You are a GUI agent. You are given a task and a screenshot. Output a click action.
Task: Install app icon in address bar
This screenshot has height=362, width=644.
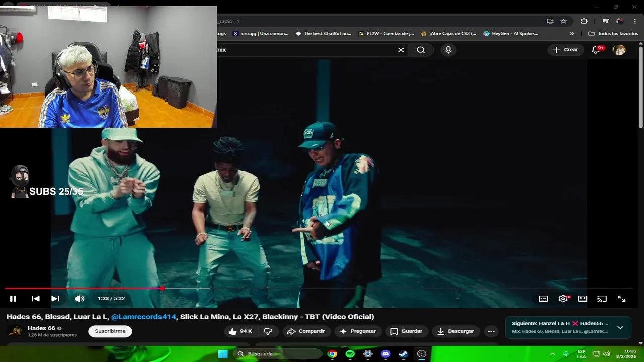coord(550,21)
